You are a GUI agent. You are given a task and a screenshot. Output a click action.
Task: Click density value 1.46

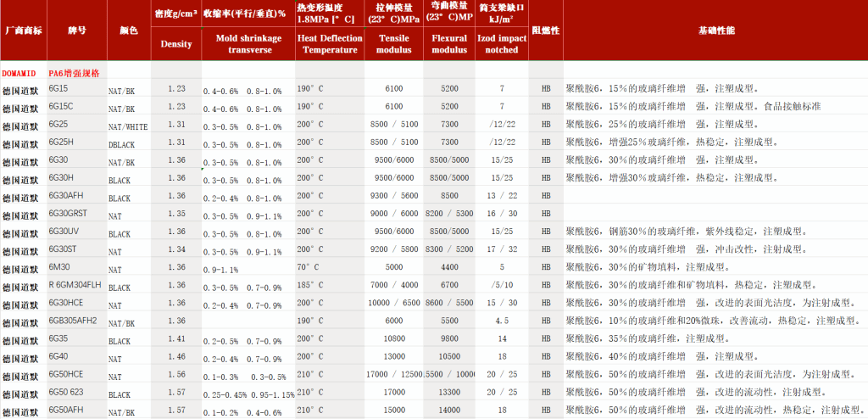pos(176,356)
